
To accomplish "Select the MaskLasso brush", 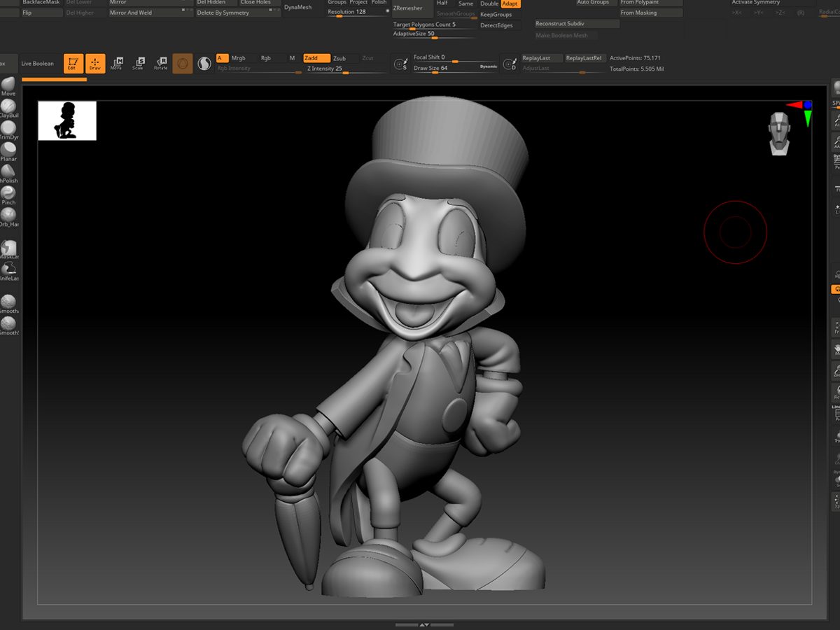I will click(8, 250).
